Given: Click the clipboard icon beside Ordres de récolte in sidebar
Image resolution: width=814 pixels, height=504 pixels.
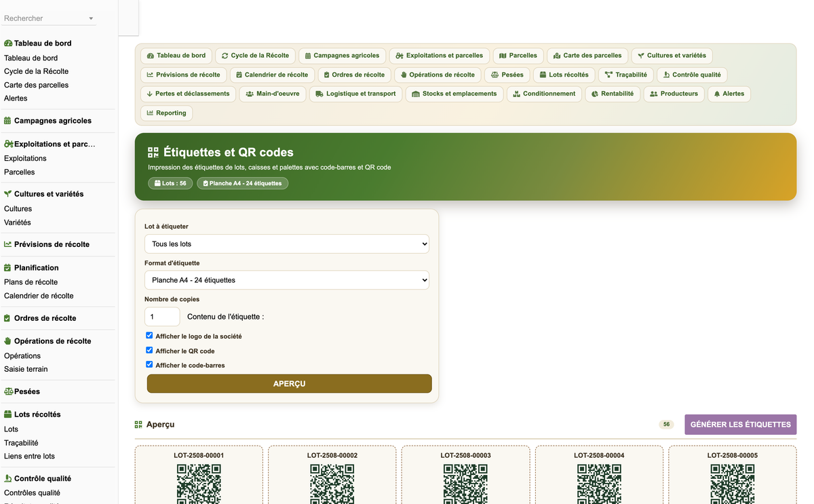Looking at the screenshot, I should tap(7, 318).
